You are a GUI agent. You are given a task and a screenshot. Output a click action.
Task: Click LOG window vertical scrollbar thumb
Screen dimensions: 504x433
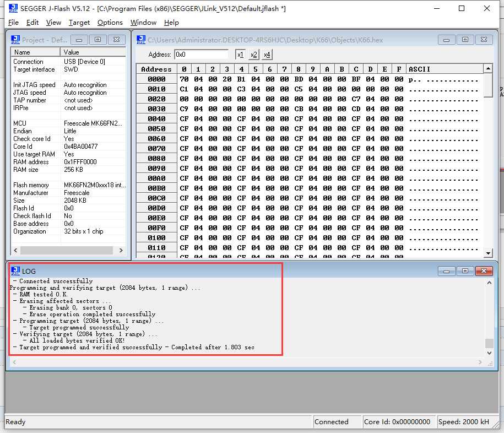489,343
